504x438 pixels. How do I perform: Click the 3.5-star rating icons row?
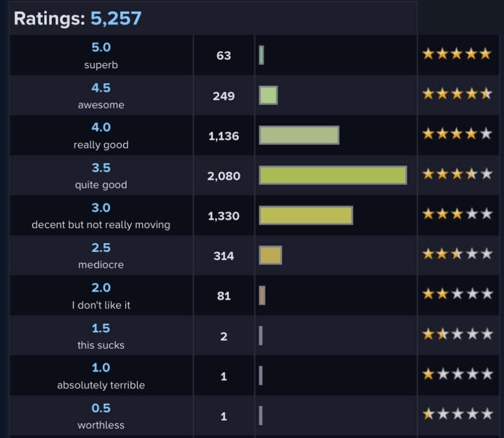coord(457,174)
